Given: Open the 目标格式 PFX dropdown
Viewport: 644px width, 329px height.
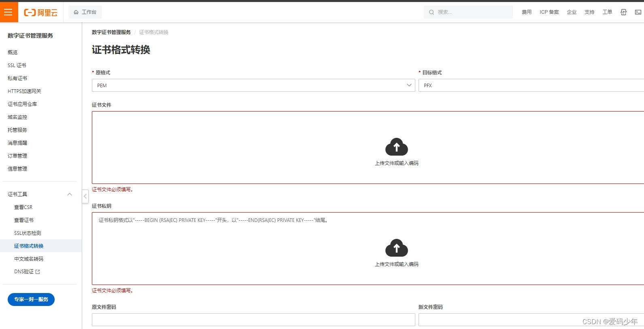Looking at the screenshot, I should 530,85.
